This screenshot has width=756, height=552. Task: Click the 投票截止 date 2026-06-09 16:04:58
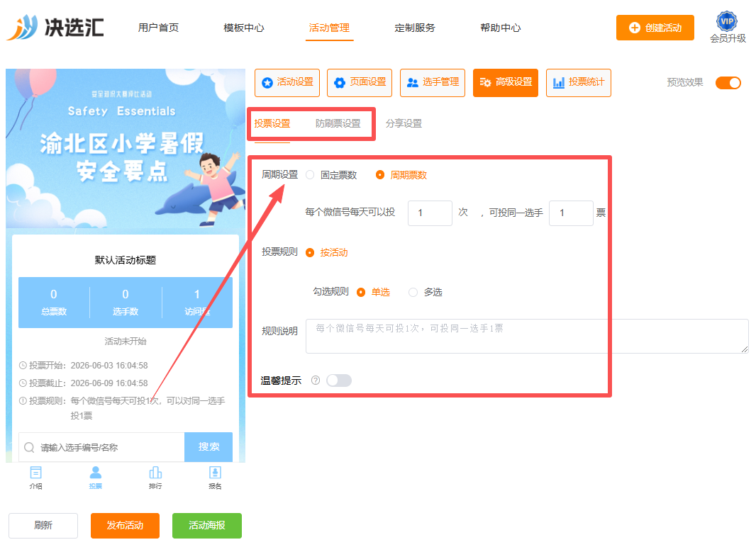tap(109, 383)
